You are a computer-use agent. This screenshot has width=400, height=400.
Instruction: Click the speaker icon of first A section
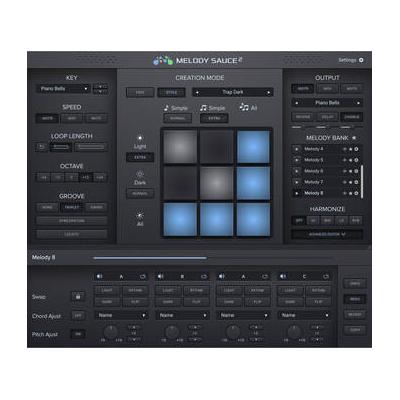[99, 276]
